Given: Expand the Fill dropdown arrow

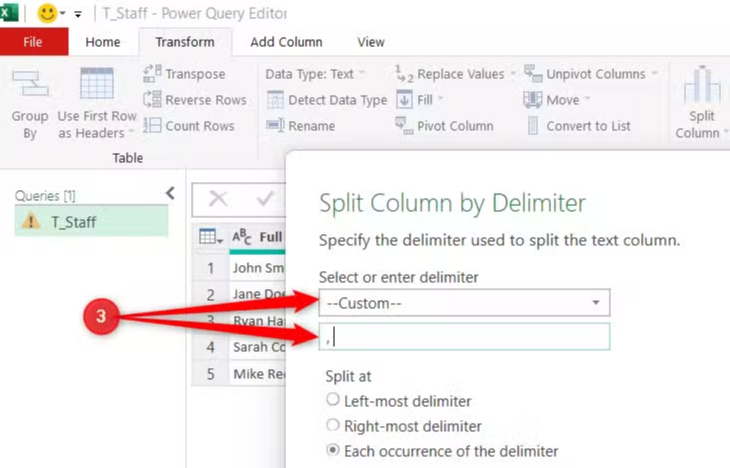Looking at the screenshot, I should pyautogui.click(x=440, y=99).
